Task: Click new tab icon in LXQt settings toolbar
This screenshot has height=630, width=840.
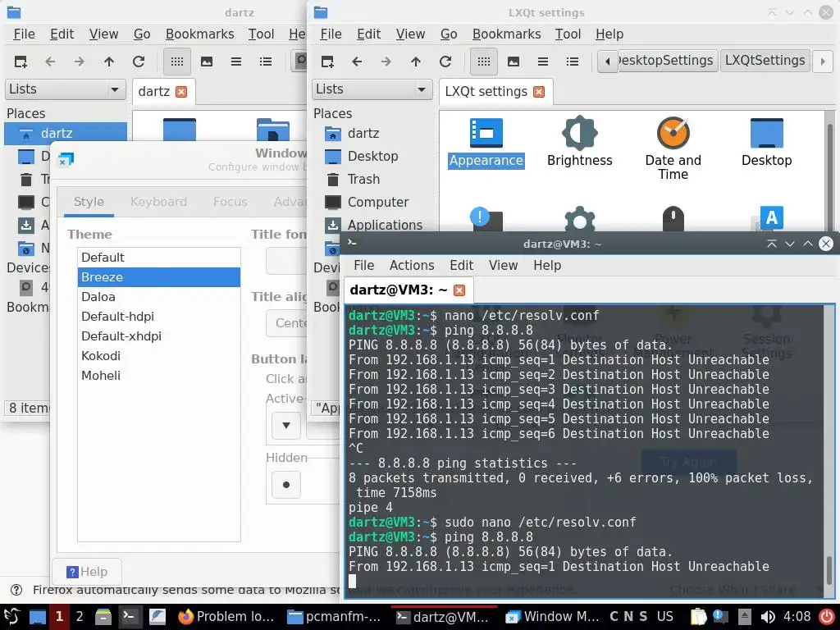Action: 327,62
